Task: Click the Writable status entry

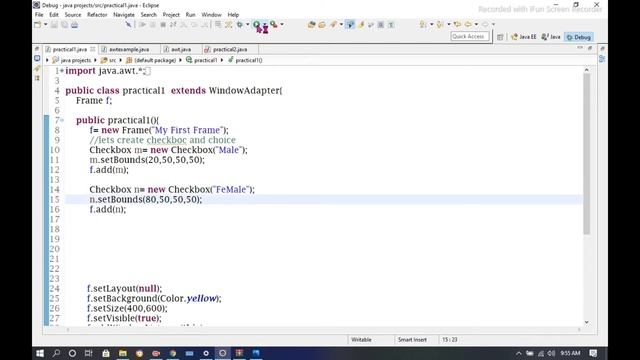Action: pos(362,340)
